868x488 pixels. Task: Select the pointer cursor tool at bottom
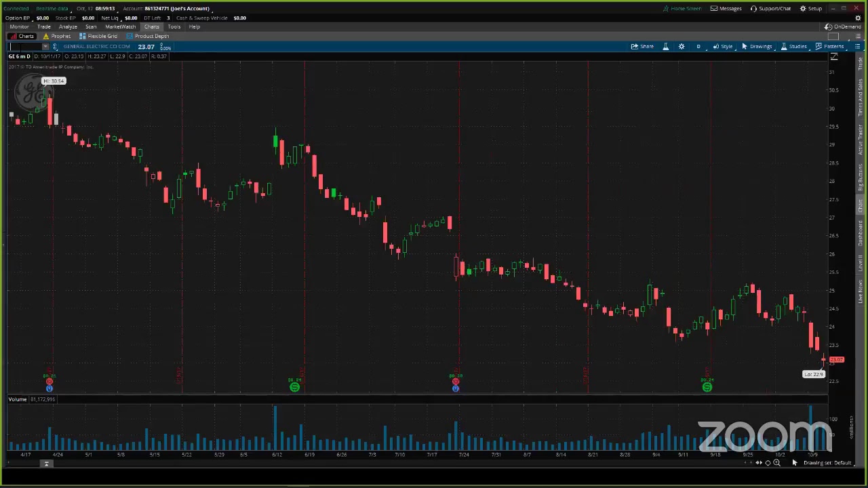(795, 463)
